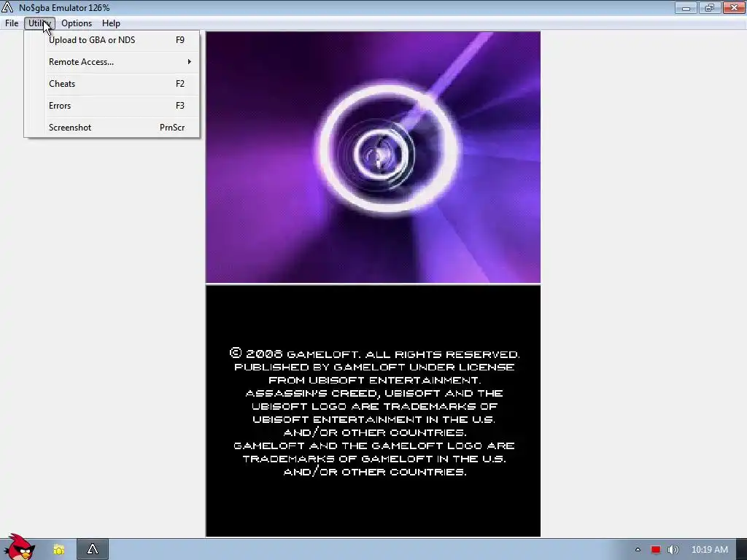
Task: Open the Help menu
Action: [x=111, y=23]
